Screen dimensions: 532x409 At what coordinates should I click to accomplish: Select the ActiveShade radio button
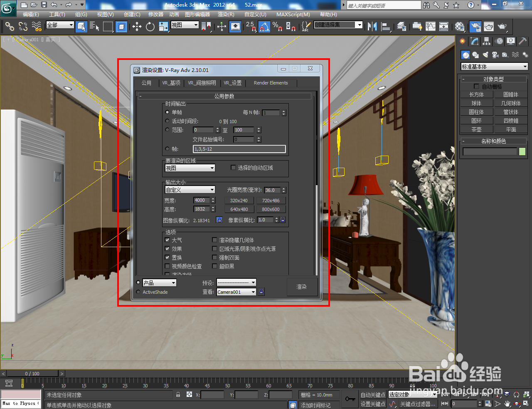(138, 292)
